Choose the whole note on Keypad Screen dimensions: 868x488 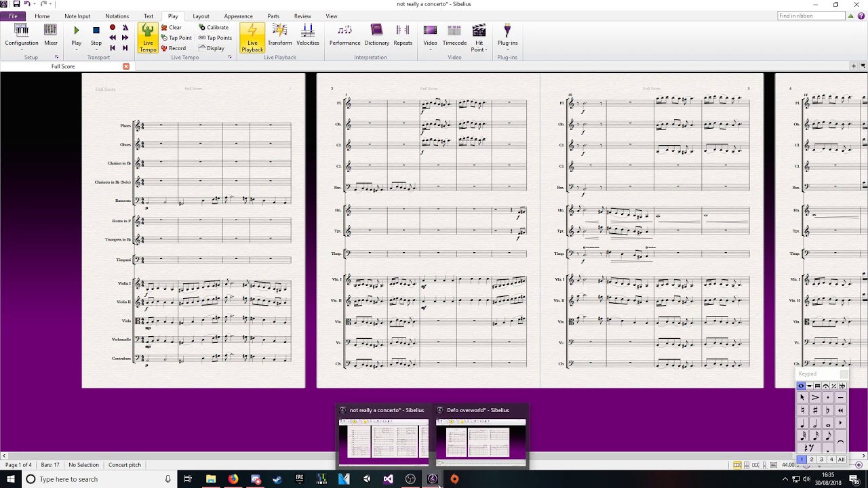coord(827,422)
